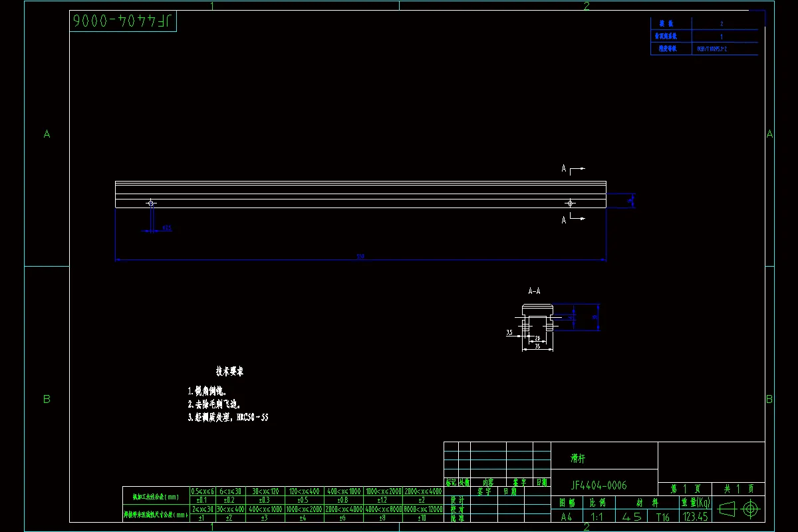This screenshot has height=532, width=798.
Task: Select the 400<x≤1000 cell in top tolerance row
Action: tap(343, 491)
